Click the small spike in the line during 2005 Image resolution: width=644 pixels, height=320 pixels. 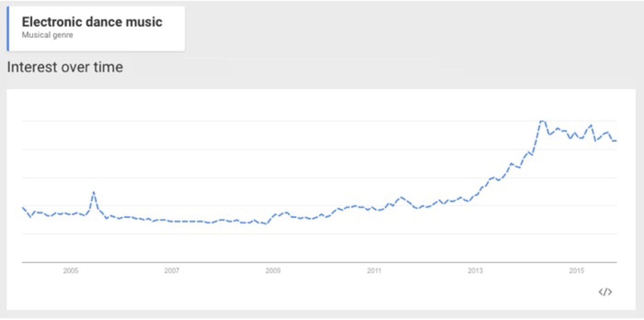point(94,192)
